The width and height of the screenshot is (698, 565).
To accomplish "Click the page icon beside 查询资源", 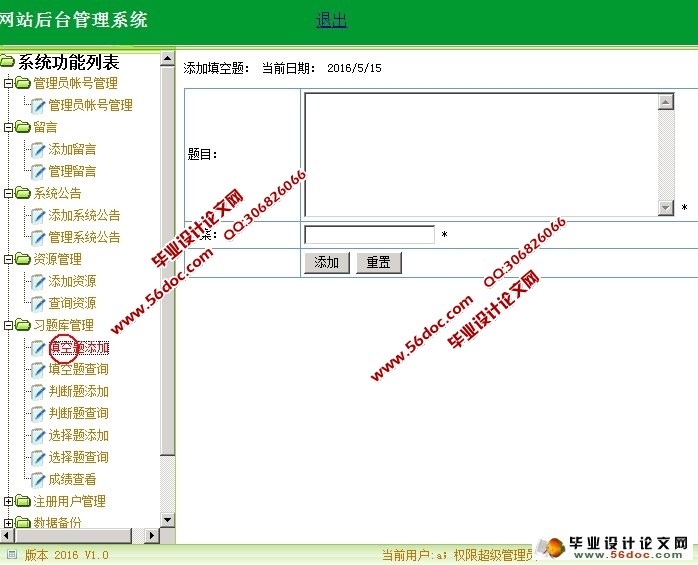I will click(38, 303).
